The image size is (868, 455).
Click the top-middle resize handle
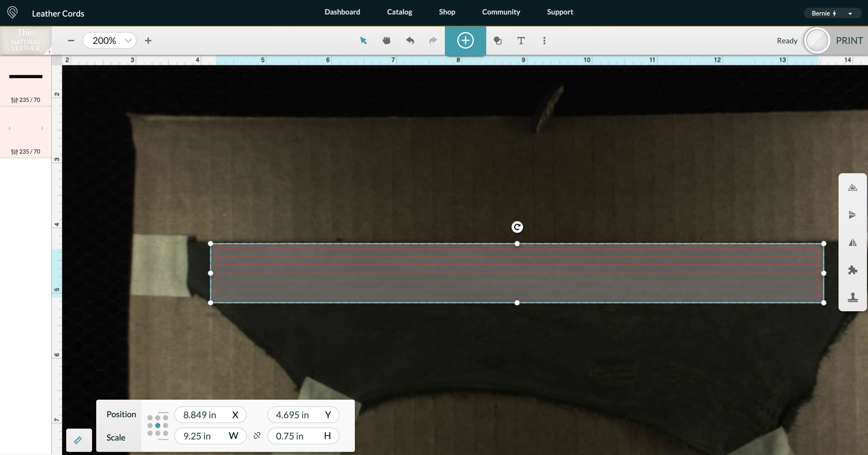click(517, 244)
